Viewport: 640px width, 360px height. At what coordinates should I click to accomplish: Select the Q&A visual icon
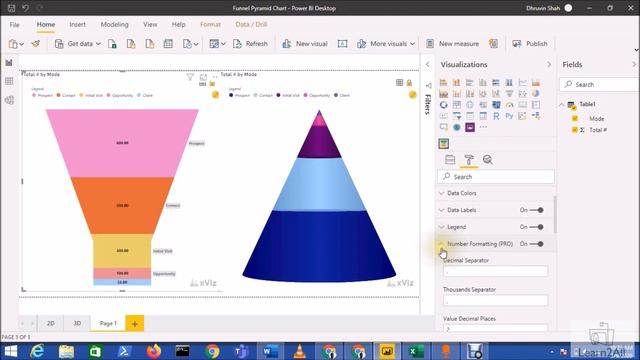point(443,127)
